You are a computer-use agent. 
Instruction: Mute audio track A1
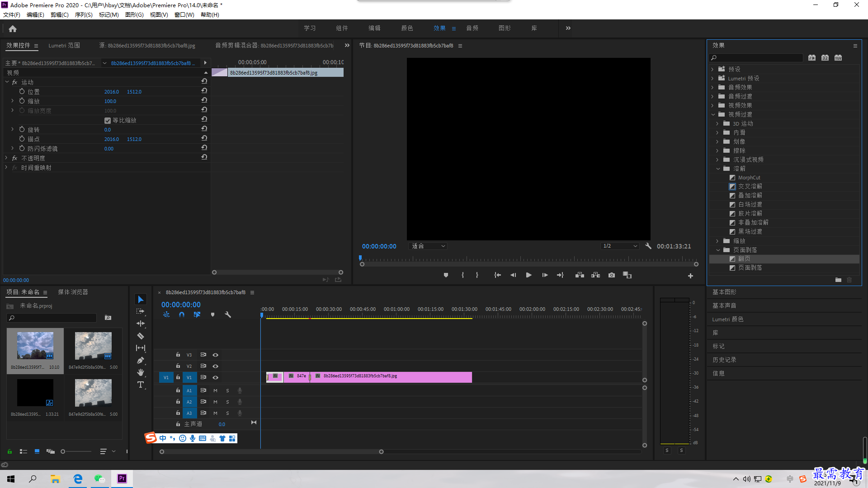point(215,390)
